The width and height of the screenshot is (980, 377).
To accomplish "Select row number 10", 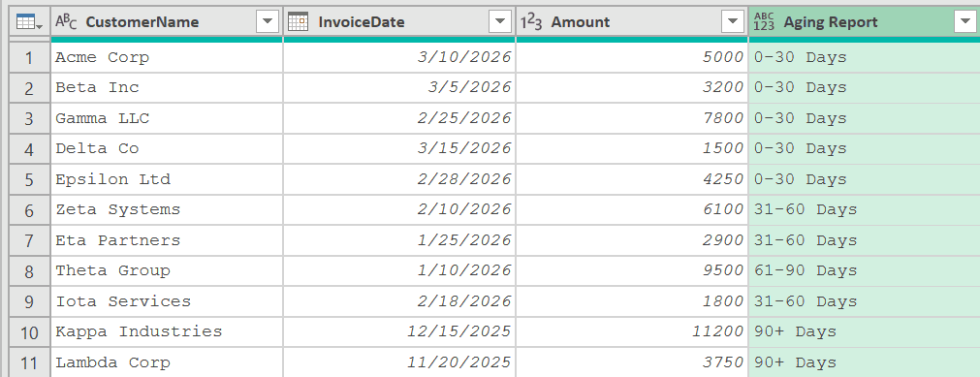I will click(29, 332).
